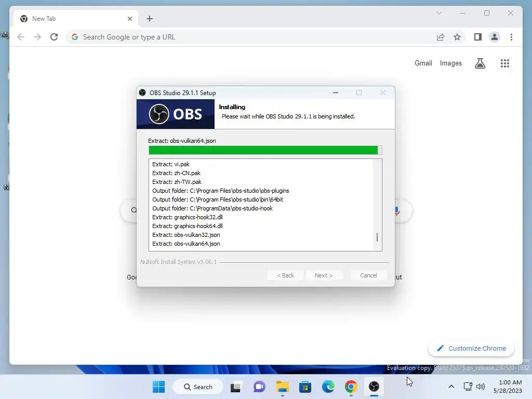Select 'Extract: graphics-hook32.dll' line
This screenshot has width=532, height=399.
187,217
